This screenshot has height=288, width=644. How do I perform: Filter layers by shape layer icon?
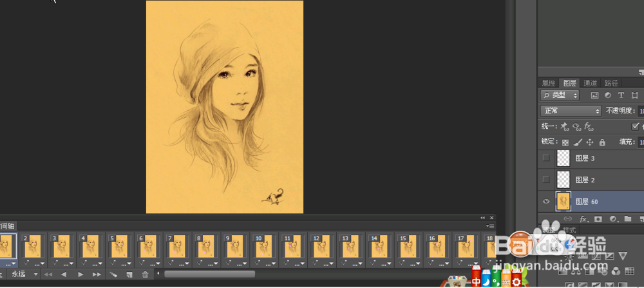pos(635,95)
